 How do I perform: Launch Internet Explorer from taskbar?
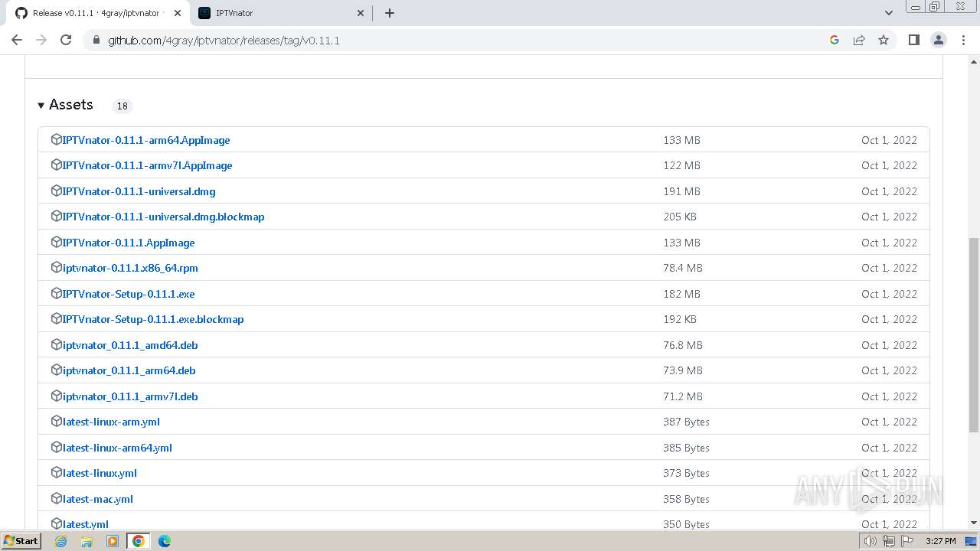point(60,541)
